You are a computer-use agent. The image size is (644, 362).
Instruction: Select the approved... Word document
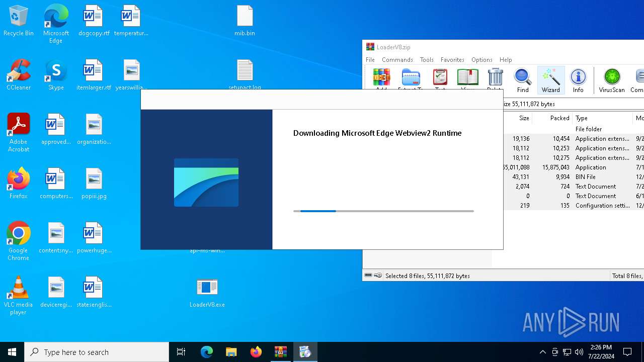coord(56,130)
